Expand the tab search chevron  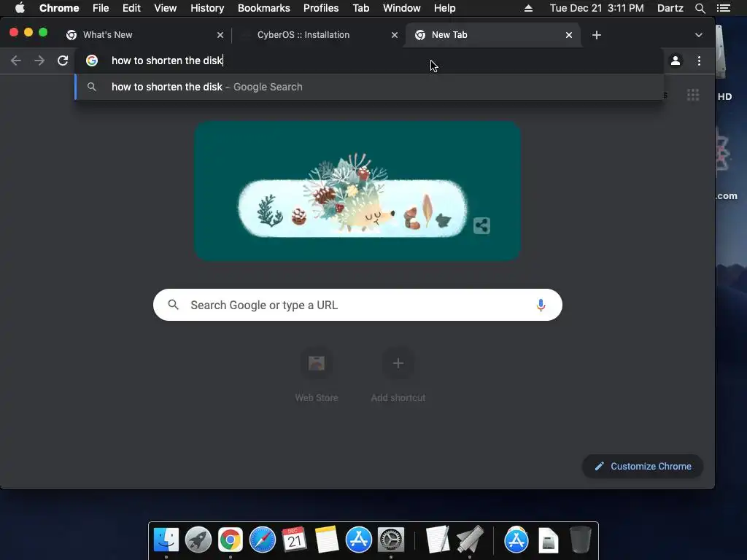pos(698,35)
